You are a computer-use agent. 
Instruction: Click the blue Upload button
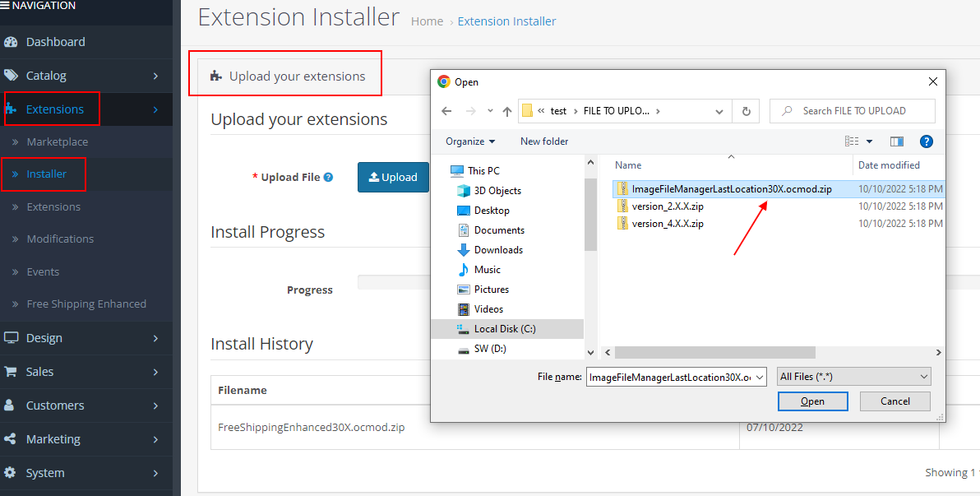[393, 176]
